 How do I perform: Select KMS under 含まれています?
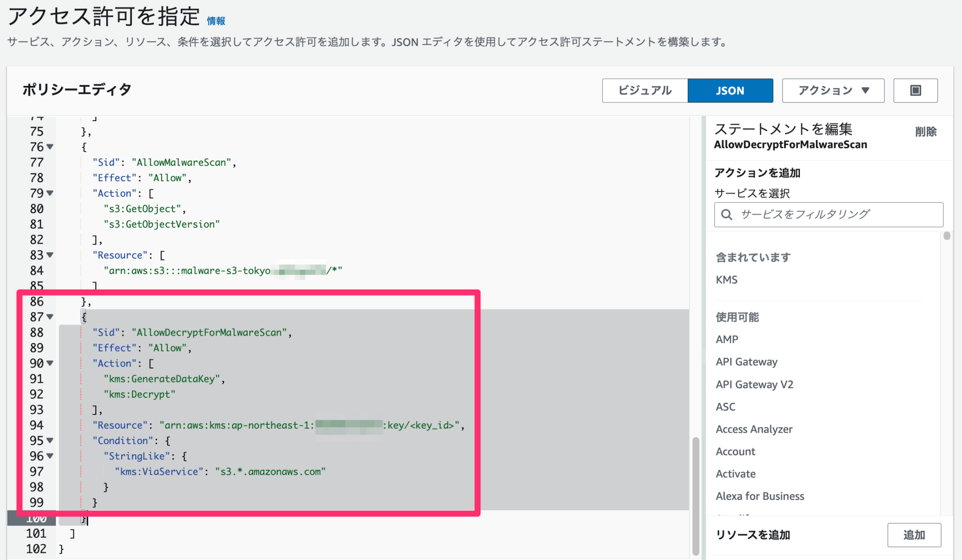point(726,279)
